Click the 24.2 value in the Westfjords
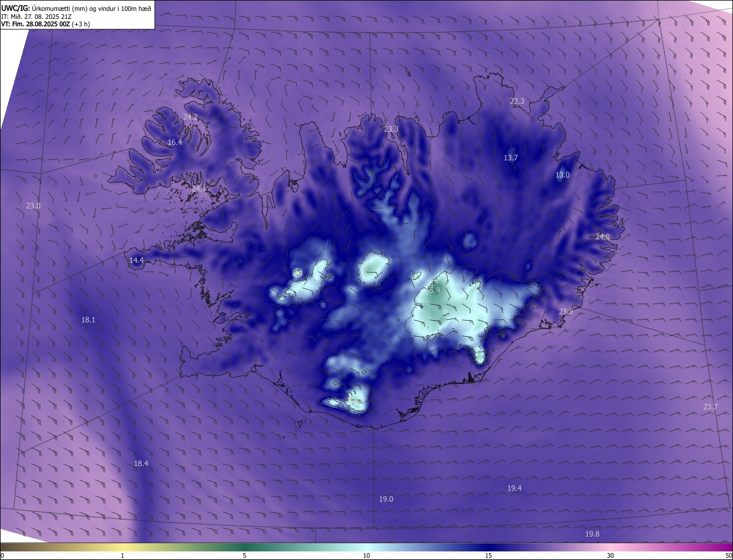 tap(190, 117)
